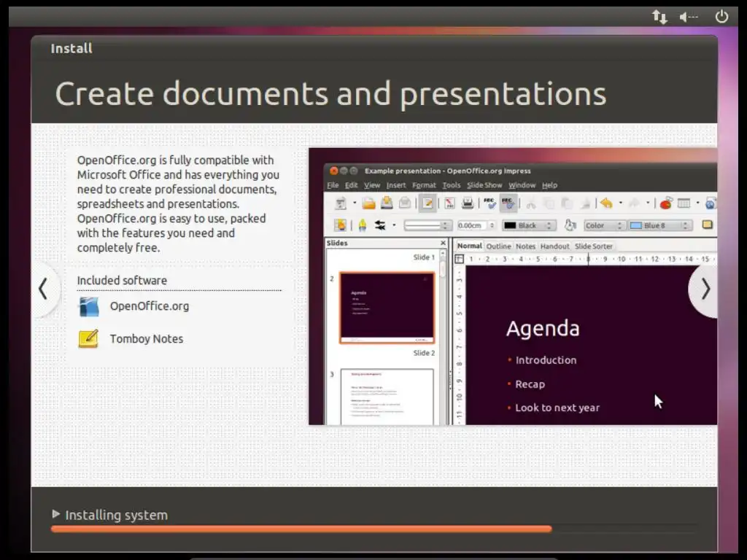Click the Chart insert icon
The width and height of the screenshot is (747, 560).
coord(665,204)
